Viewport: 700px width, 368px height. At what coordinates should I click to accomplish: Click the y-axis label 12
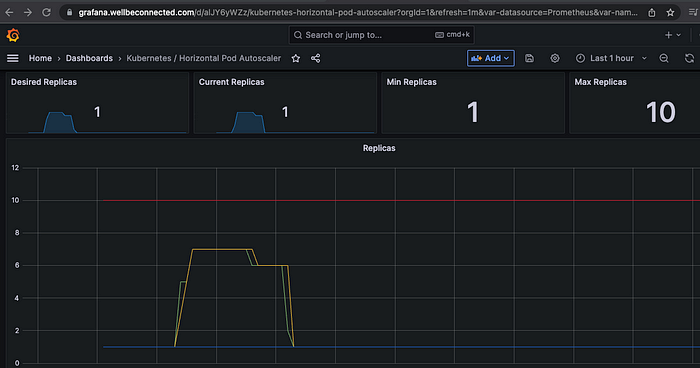tap(15, 168)
